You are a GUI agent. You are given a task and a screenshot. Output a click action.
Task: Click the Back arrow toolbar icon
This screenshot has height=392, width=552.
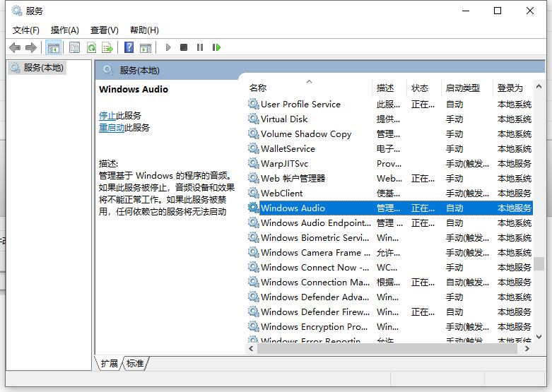(x=15, y=47)
